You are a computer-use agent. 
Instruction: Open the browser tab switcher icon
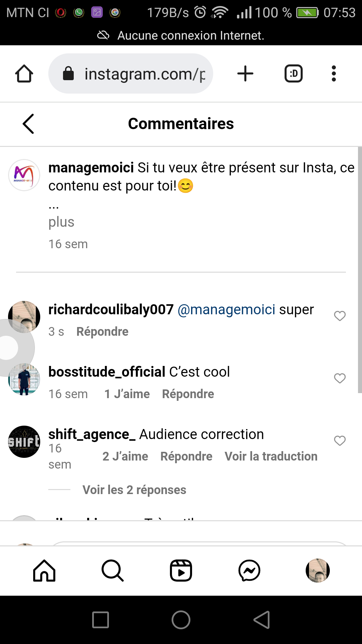pos(294,73)
